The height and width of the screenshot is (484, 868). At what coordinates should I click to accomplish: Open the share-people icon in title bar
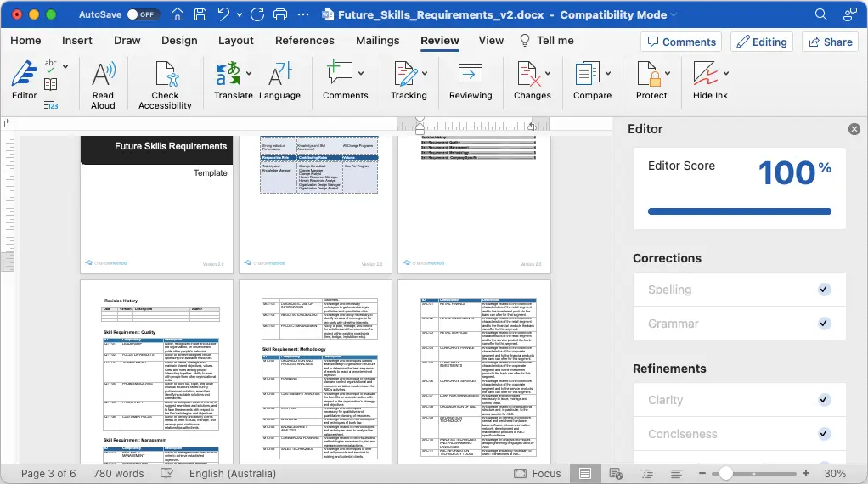point(849,14)
